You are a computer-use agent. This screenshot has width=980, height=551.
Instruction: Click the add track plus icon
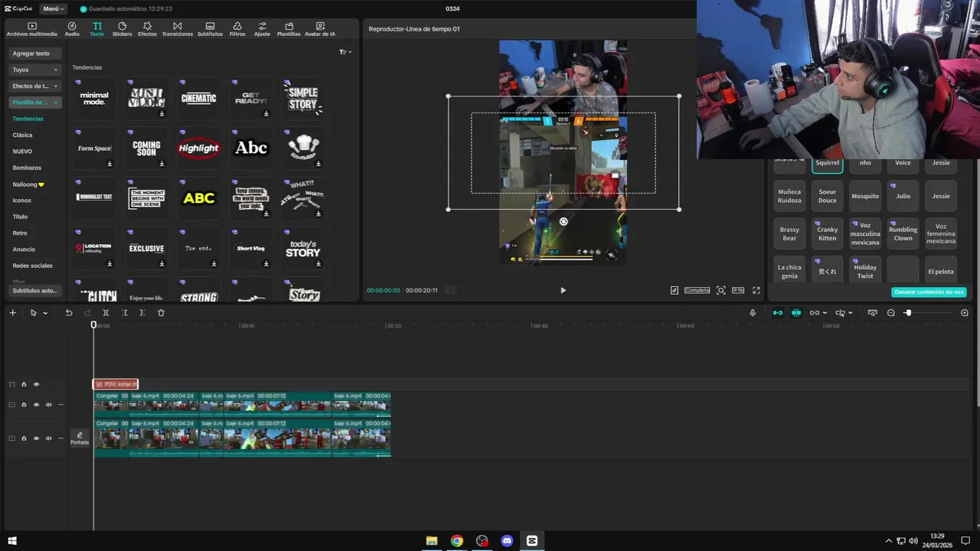(x=12, y=313)
